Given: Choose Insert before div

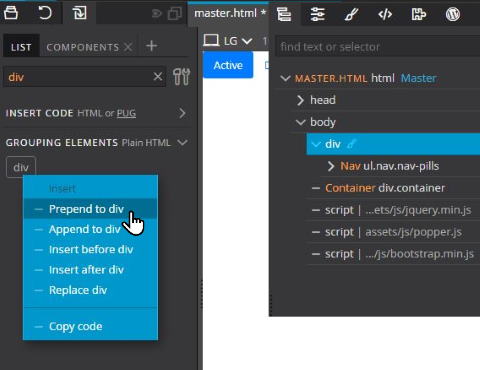Looking at the screenshot, I should (90, 250).
